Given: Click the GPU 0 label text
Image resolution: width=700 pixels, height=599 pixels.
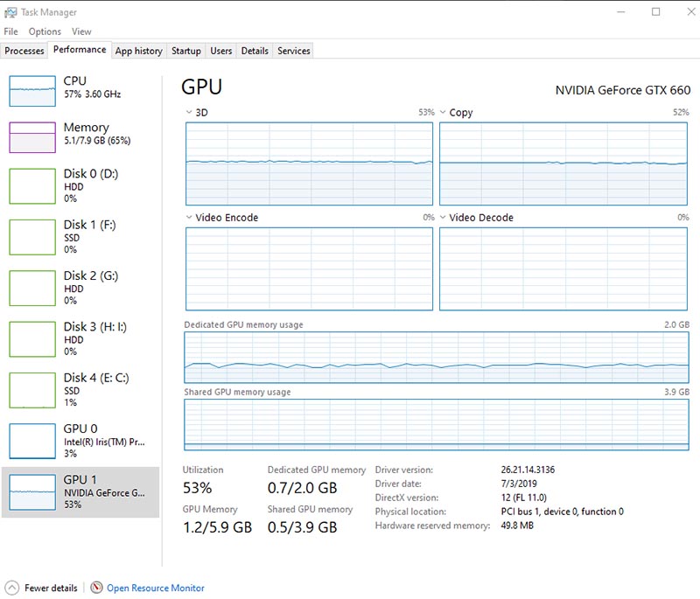Looking at the screenshot, I should click(80, 428).
